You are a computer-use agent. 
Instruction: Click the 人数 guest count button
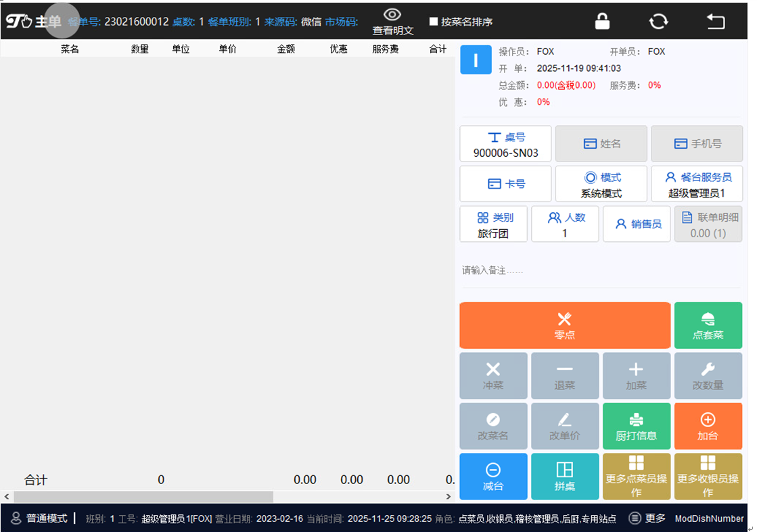coord(565,224)
